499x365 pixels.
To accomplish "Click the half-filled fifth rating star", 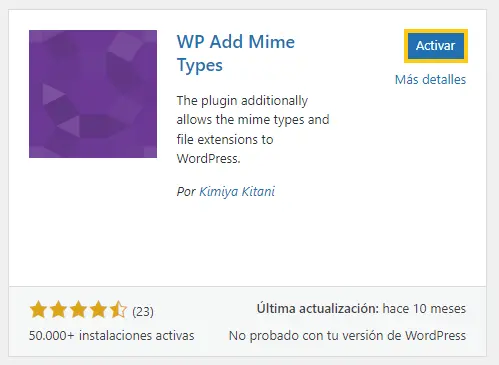I will [118, 309].
